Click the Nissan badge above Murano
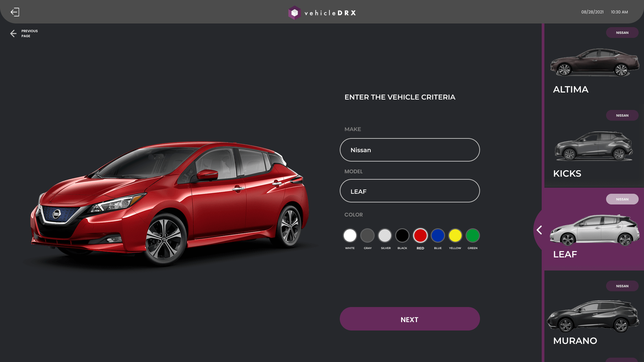Screen dimensions: 644x362 point(622,286)
